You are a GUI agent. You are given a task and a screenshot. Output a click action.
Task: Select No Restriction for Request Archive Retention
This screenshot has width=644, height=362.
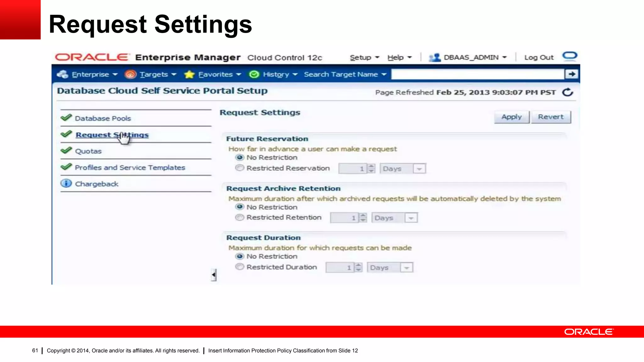[x=240, y=207]
